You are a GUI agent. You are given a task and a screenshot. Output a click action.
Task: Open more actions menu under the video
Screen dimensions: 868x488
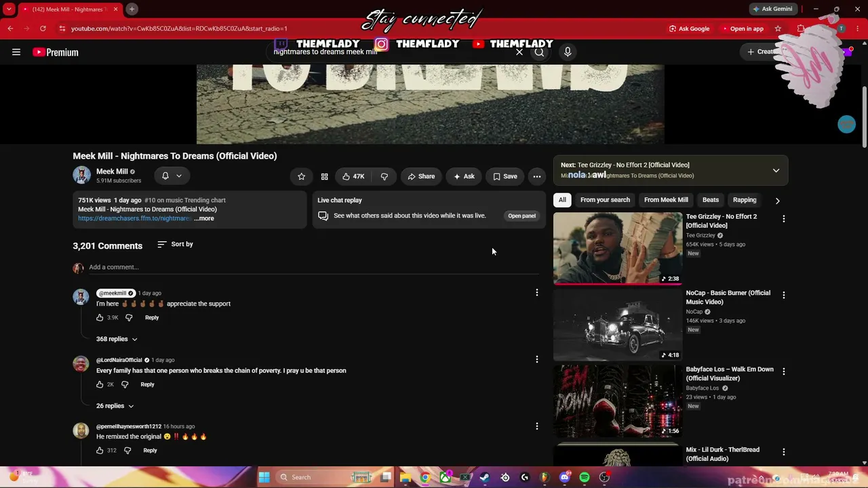(537, 176)
